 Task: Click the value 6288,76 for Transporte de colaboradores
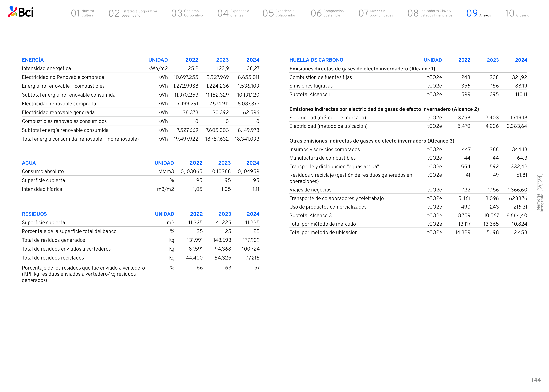(x=518, y=198)
